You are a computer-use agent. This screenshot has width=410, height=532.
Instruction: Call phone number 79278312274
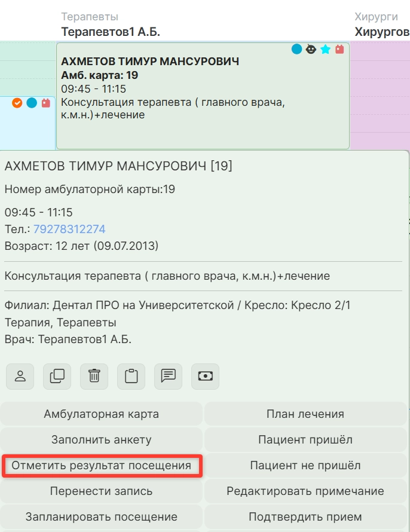tap(69, 229)
